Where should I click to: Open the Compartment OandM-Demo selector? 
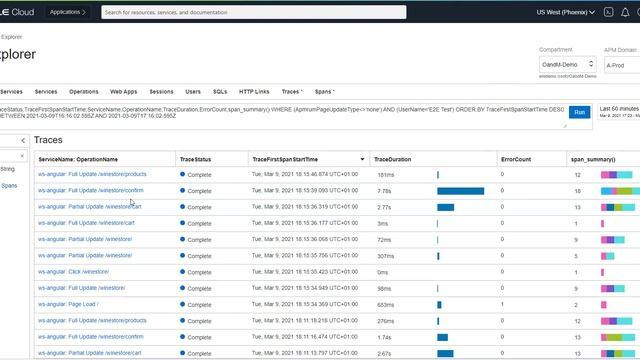[567, 64]
